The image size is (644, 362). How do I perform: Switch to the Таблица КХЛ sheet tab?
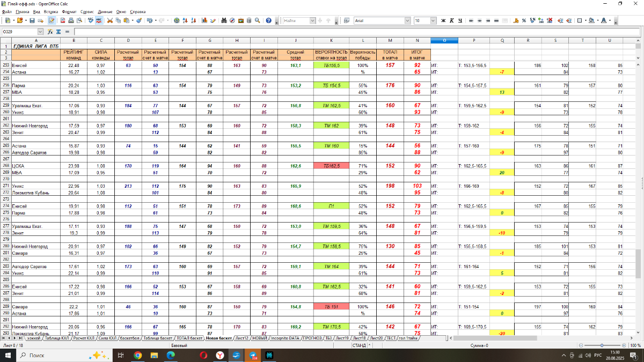coord(57,338)
